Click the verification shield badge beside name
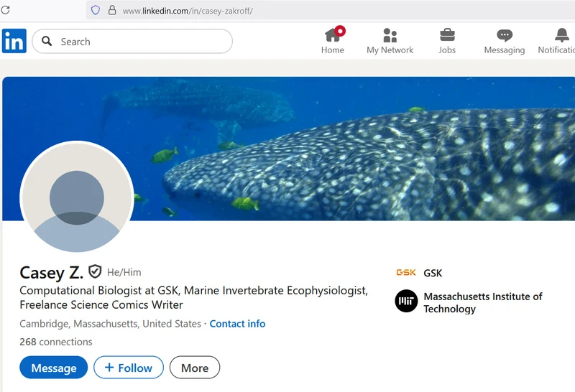Image resolution: width=575 pixels, height=392 pixels. (95, 271)
